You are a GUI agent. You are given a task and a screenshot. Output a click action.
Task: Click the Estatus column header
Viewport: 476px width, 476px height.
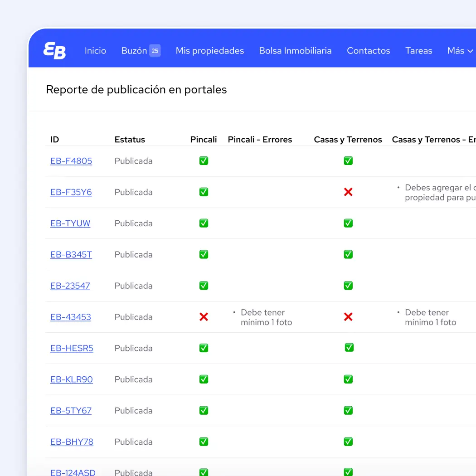point(130,140)
